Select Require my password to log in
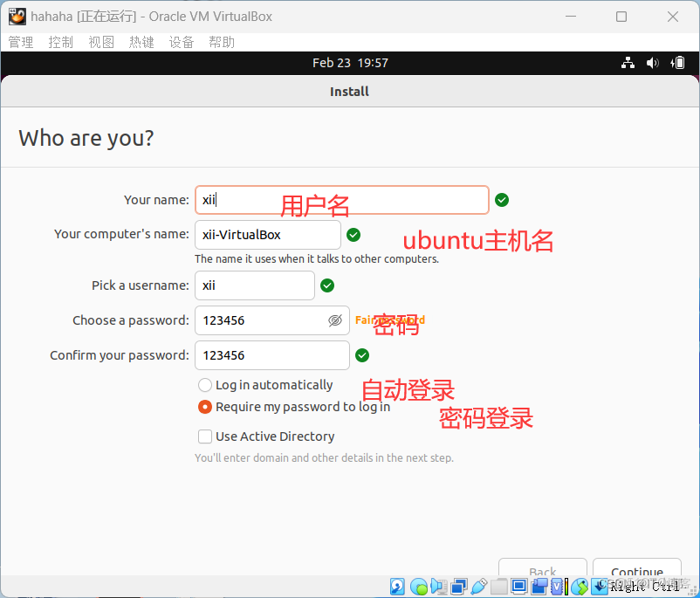The height and width of the screenshot is (598, 700). [x=204, y=407]
